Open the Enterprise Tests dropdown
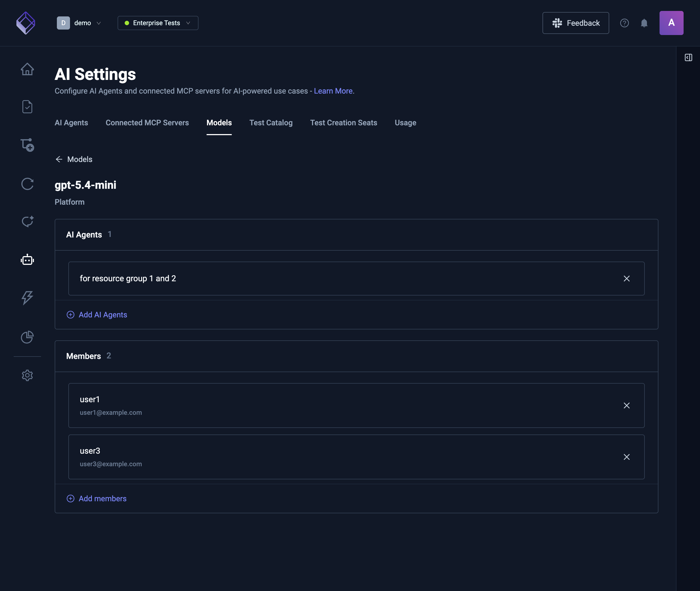The width and height of the screenshot is (700, 591). tap(158, 23)
